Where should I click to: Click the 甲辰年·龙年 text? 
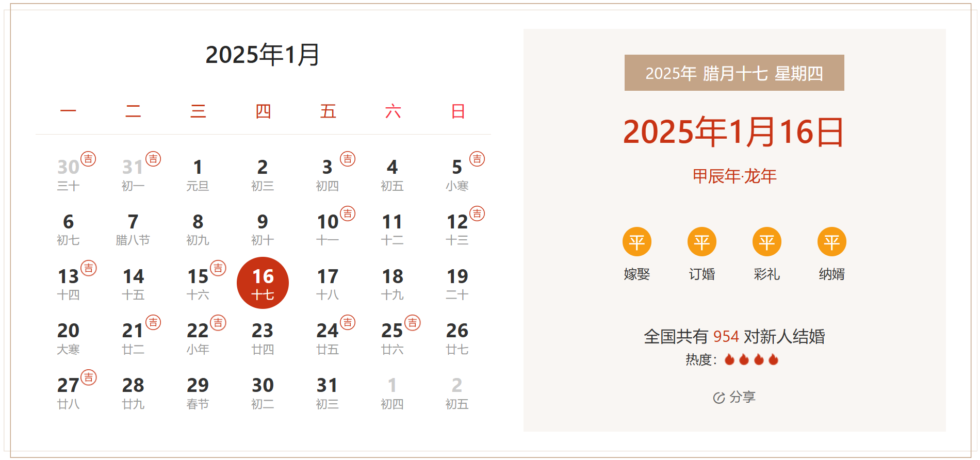click(x=734, y=176)
